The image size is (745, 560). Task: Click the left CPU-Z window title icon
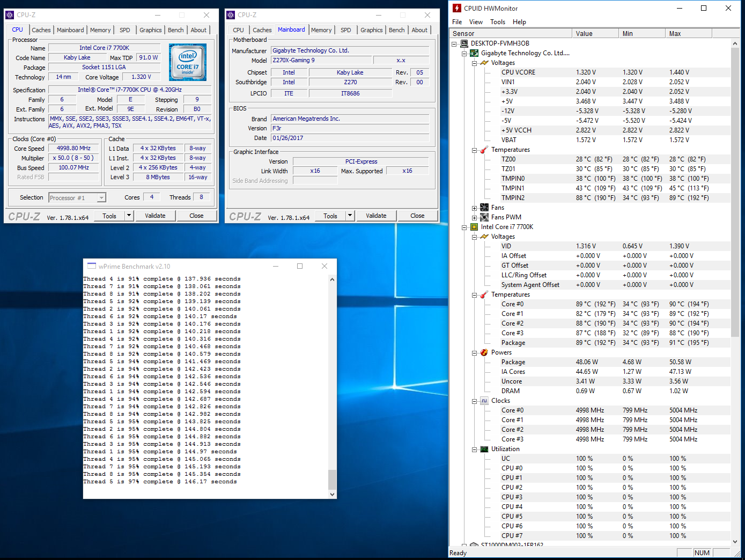tap(10, 15)
